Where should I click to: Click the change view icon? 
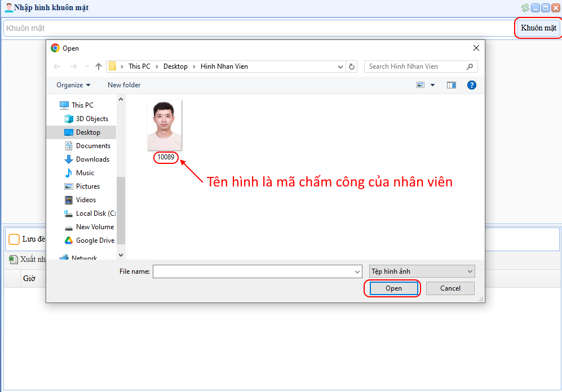coord(421,85)
